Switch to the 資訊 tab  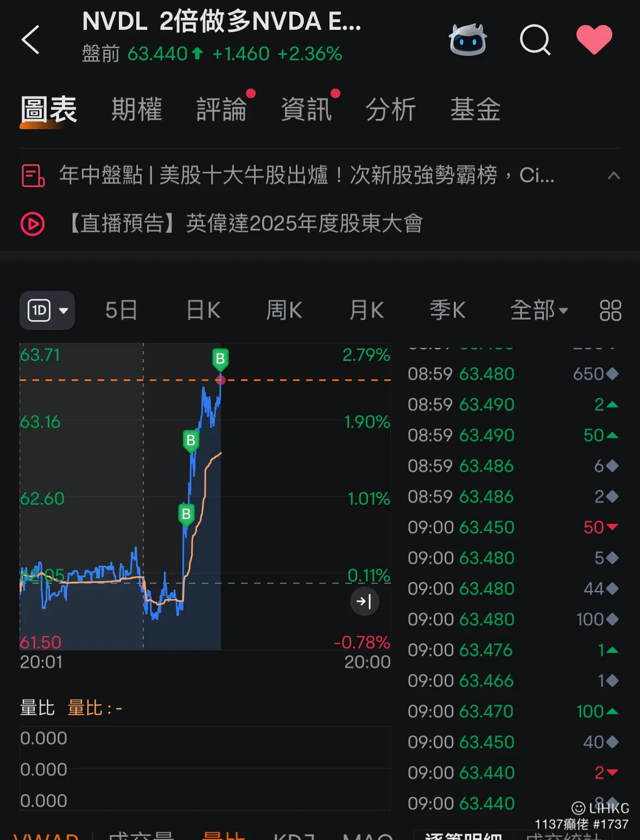(x=306, y=109)
